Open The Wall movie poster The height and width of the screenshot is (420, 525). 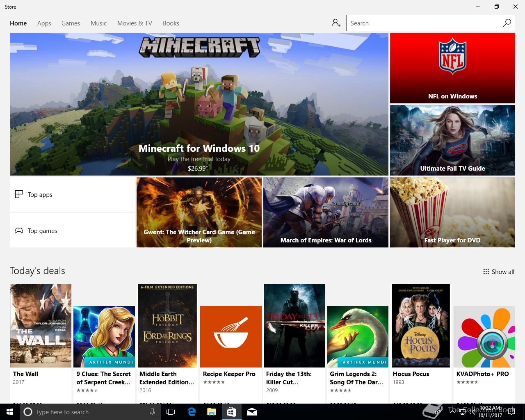(41, 326)
